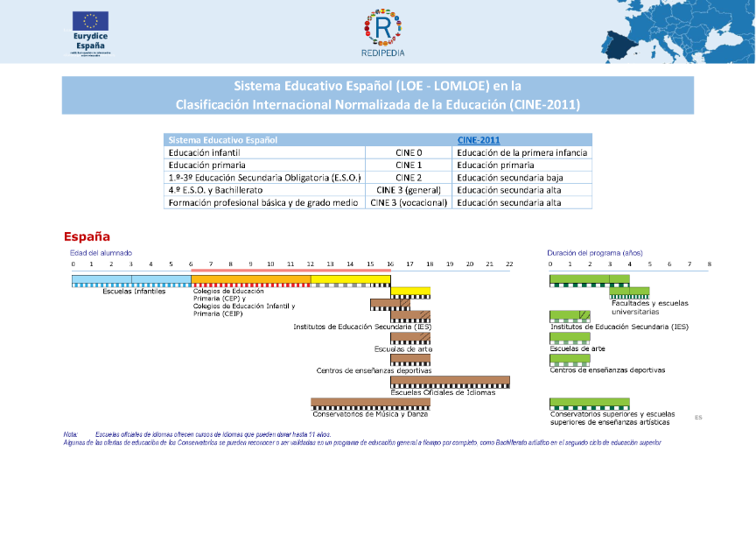Click the "Educación de la primera infancia" cell
This screenshot has height=535, width=756.
click(x=521, y=152)
